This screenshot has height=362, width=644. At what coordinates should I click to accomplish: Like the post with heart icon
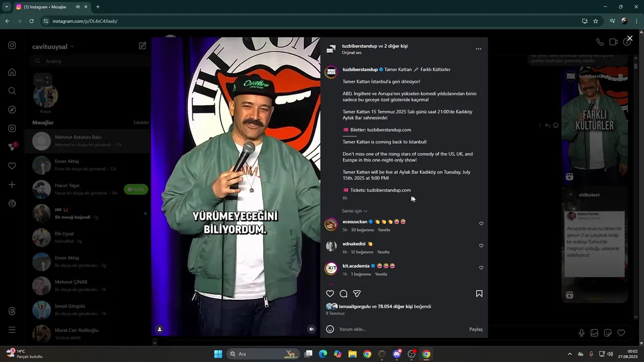point(330,294)
